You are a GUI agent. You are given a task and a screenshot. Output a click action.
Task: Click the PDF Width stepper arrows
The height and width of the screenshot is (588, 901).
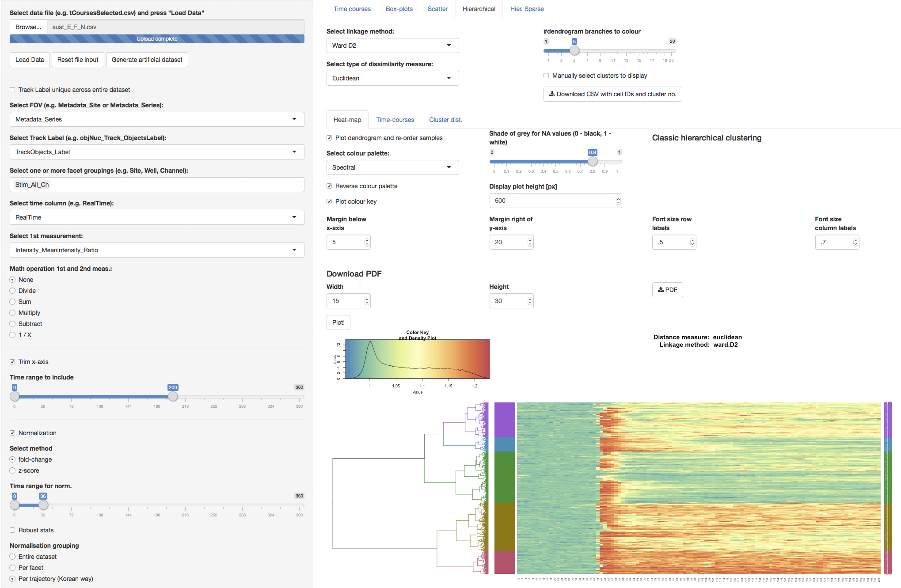pos(366,301)
